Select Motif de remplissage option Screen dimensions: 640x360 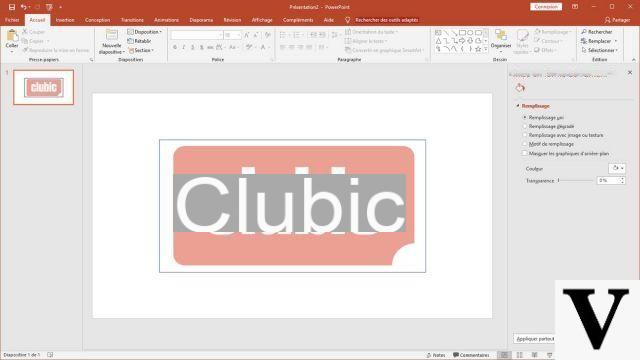click(x=525, y=144)
